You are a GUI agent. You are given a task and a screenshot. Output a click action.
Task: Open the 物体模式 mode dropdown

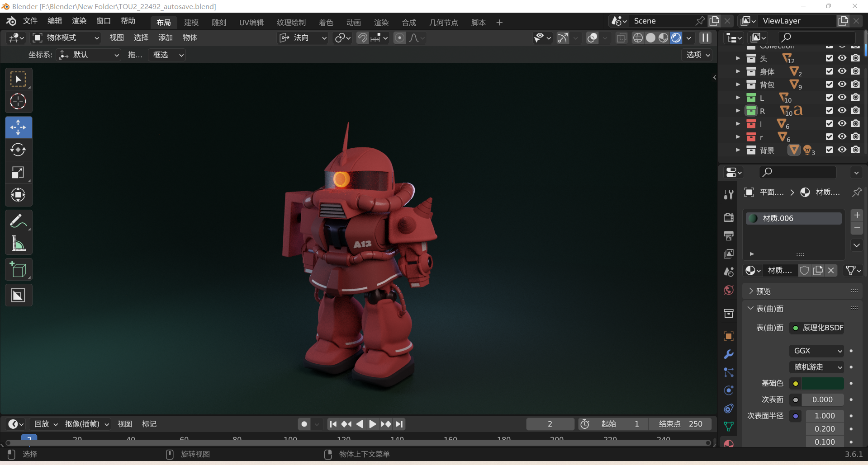click(x=66, y=38)
